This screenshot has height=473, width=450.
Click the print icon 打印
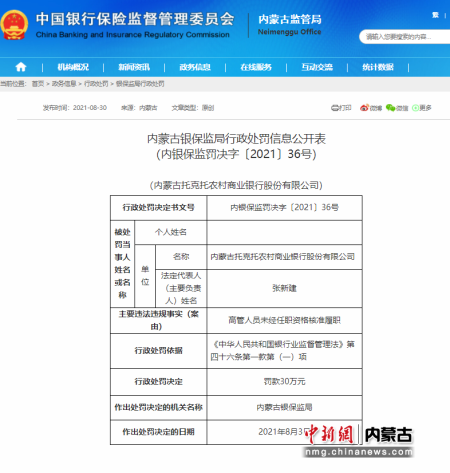coord(341,108)
